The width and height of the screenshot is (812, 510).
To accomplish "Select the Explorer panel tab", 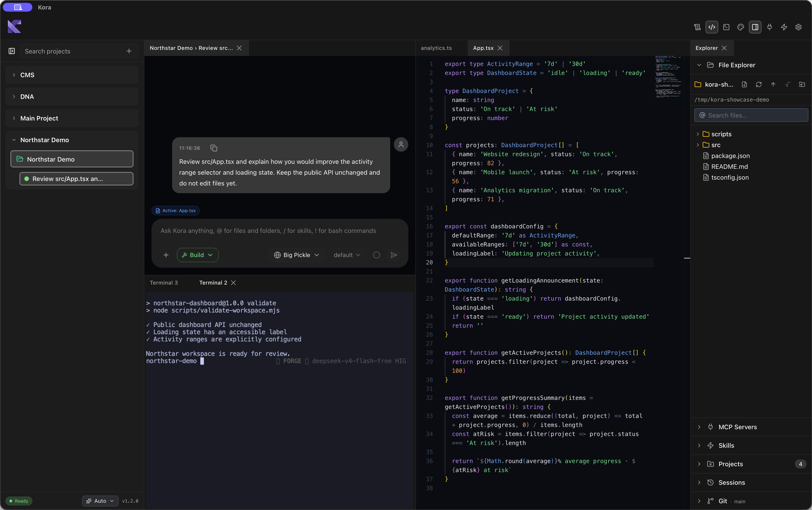I will coord(706,48).
